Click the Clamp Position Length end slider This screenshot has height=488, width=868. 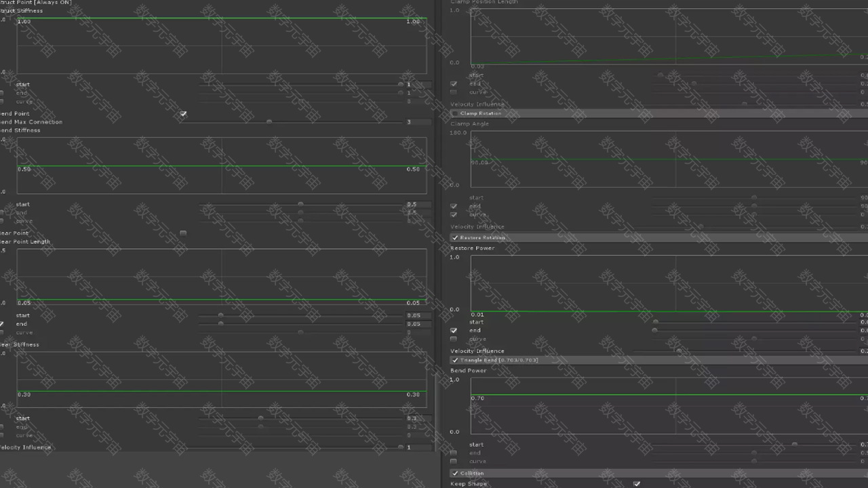(x=754, y=84)
